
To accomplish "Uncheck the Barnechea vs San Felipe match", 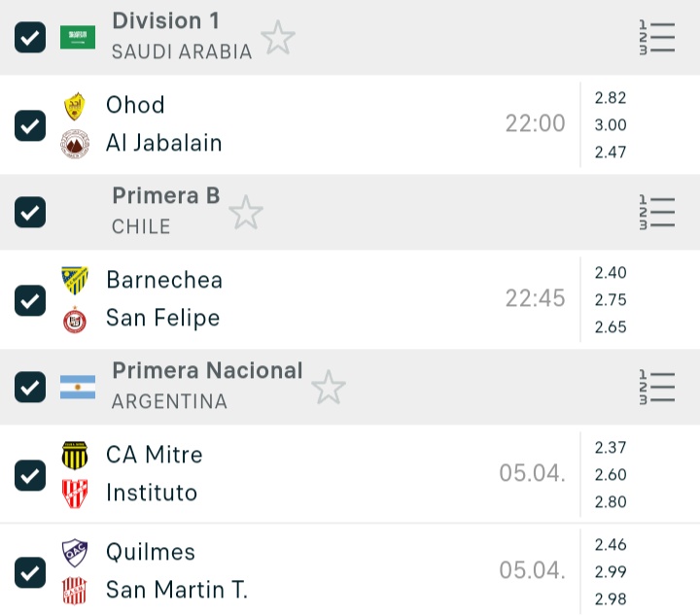I will [30, 300].
